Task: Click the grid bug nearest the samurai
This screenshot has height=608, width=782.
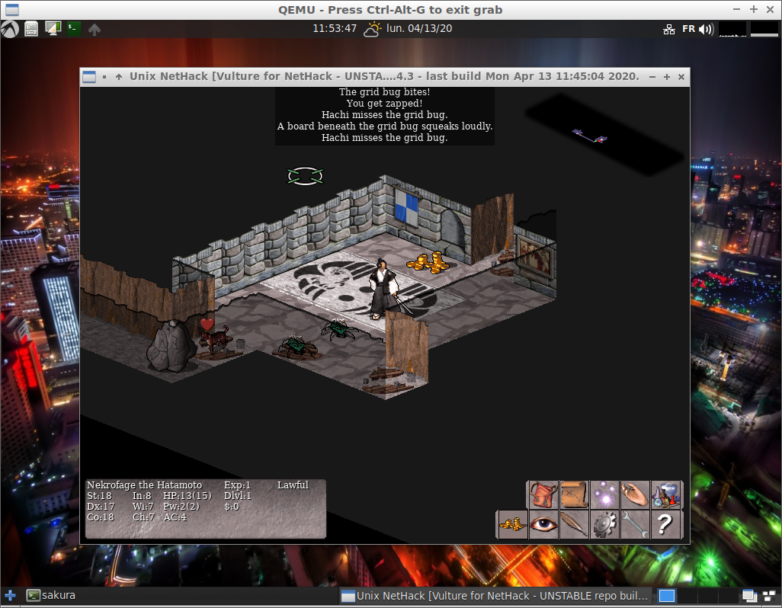Action: pyautogui.click(x=339, y=329)
